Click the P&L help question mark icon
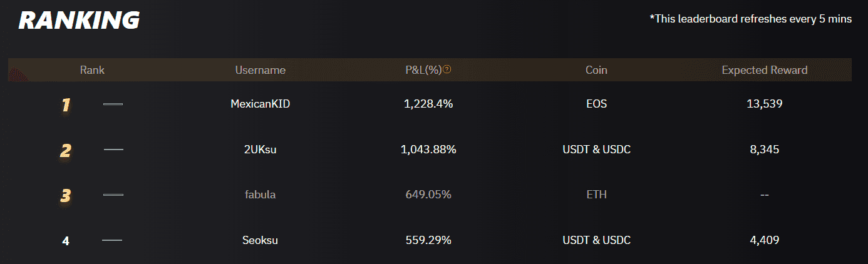868x264 pixels. (x=447, y=70)
